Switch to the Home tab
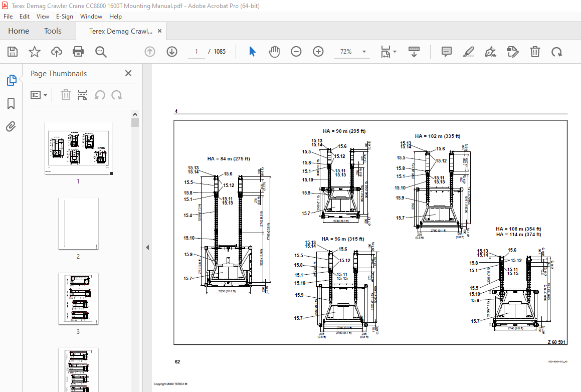The width and height of the screenshot is (581, 392). click(x=19, y=31)
